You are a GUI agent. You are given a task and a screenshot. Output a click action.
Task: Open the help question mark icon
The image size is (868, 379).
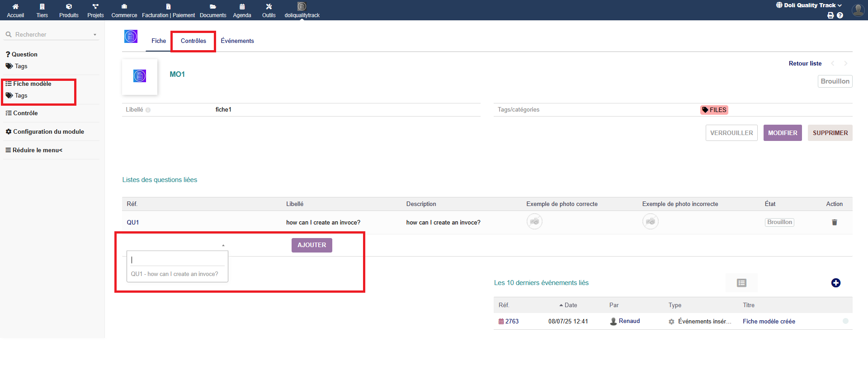pos(840,15)
